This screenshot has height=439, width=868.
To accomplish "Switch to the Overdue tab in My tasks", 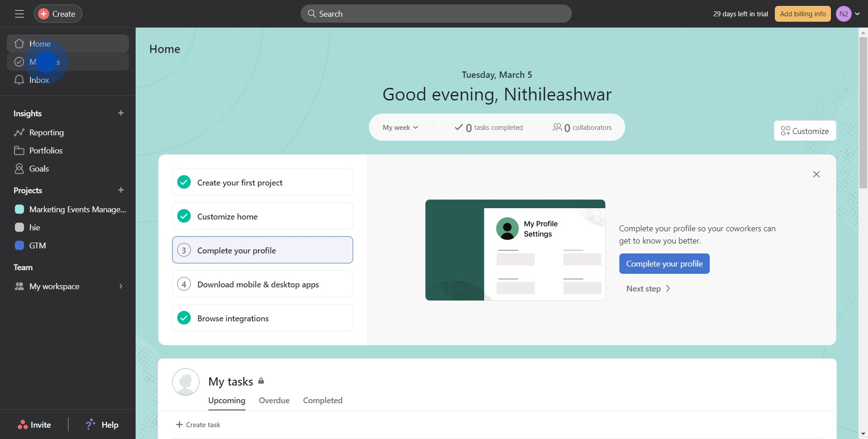I will click(x=274, y=400).
